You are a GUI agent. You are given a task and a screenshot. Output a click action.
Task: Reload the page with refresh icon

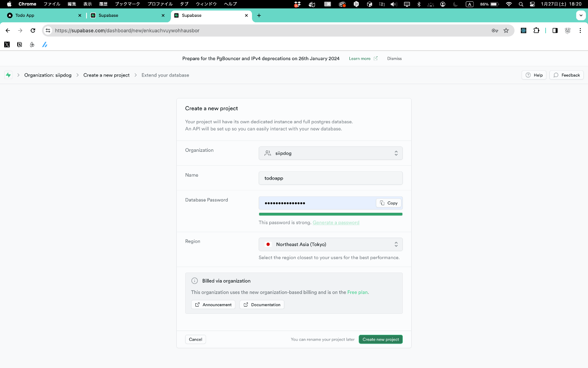[33, 30]
